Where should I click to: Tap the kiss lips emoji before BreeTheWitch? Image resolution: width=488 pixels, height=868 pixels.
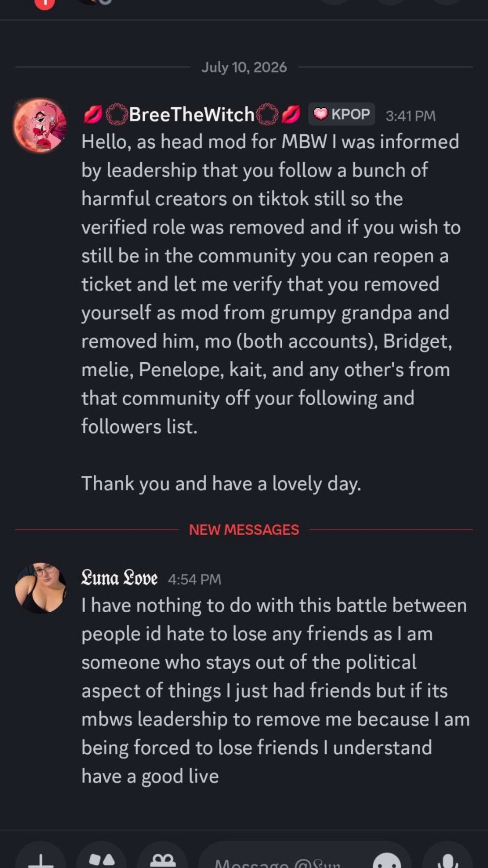click(x=93, y=115)
